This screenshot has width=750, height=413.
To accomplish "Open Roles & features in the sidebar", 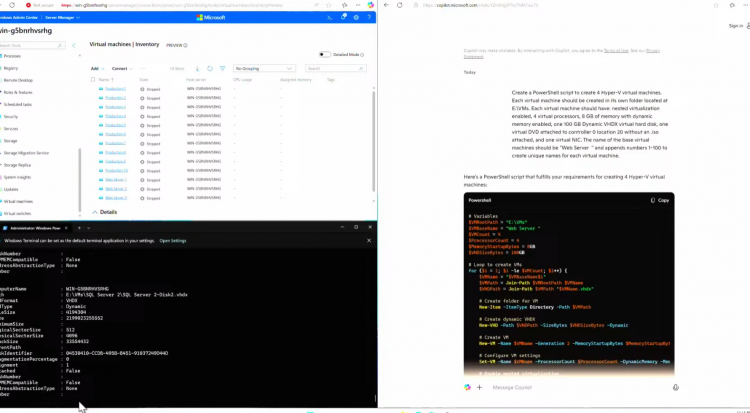I will [18, 92].
